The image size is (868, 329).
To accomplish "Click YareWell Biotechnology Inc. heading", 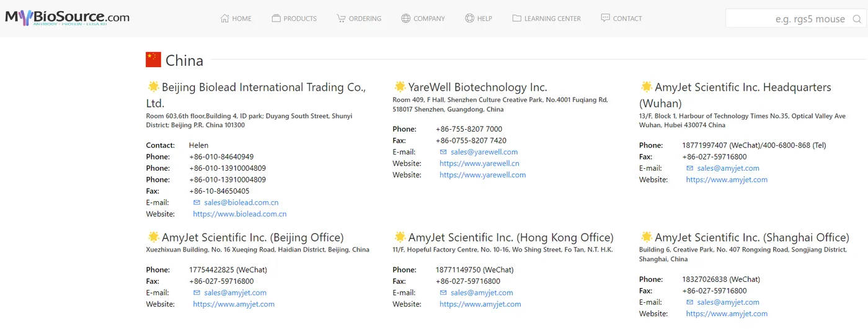I will 477,88.
